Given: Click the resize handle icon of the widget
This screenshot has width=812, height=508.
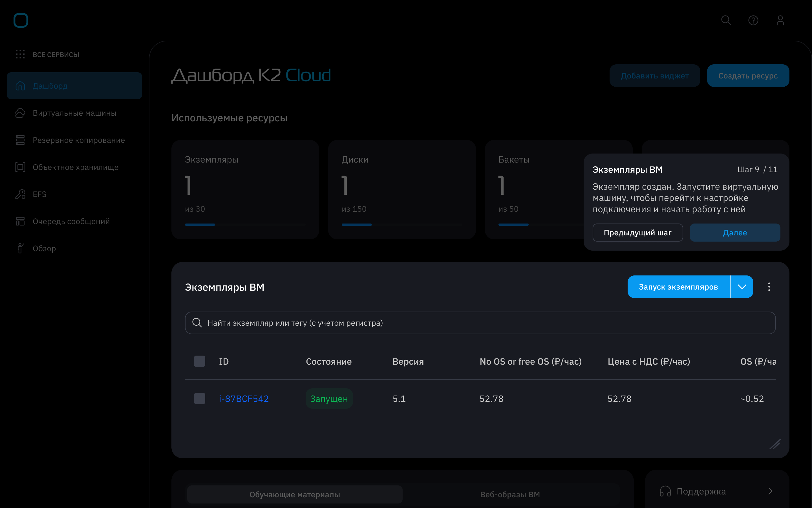Looking at the screenshot, I should pyautogui.click(x=775, y=444).
